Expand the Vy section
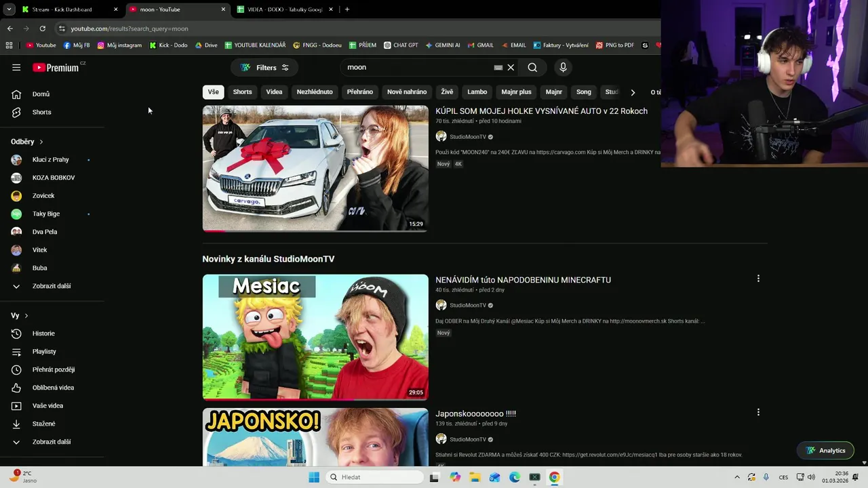Image resolution: width=868 pixels, height=488 pixels. tap(20, 315)
